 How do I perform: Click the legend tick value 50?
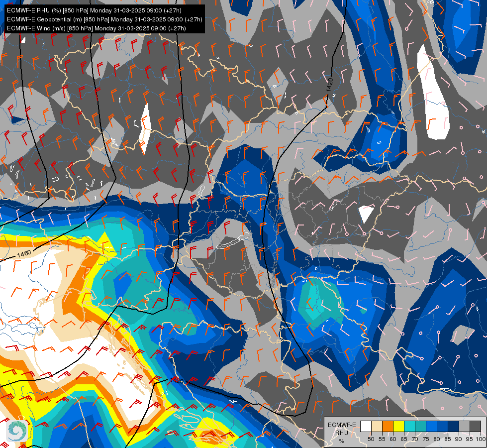coord(371,439)
